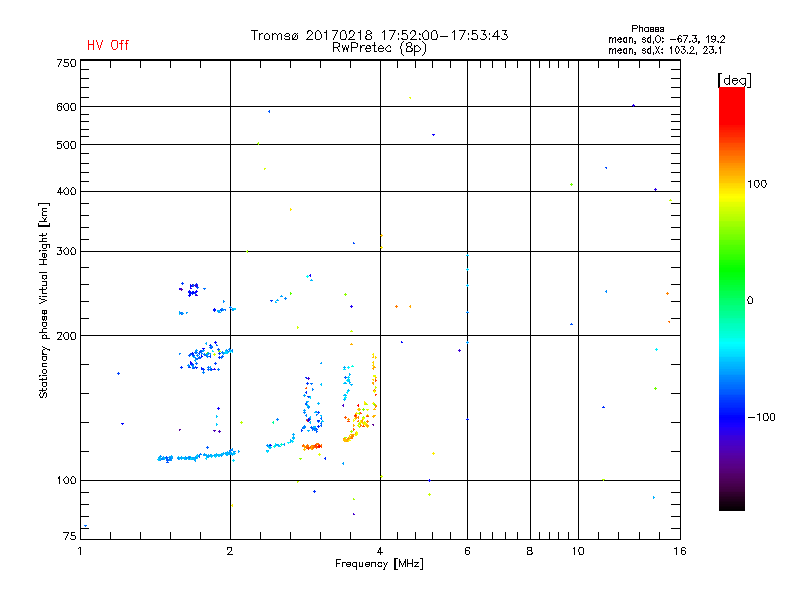
Task: Click the x-axis tick label '10'
Action: pos(578,551)
